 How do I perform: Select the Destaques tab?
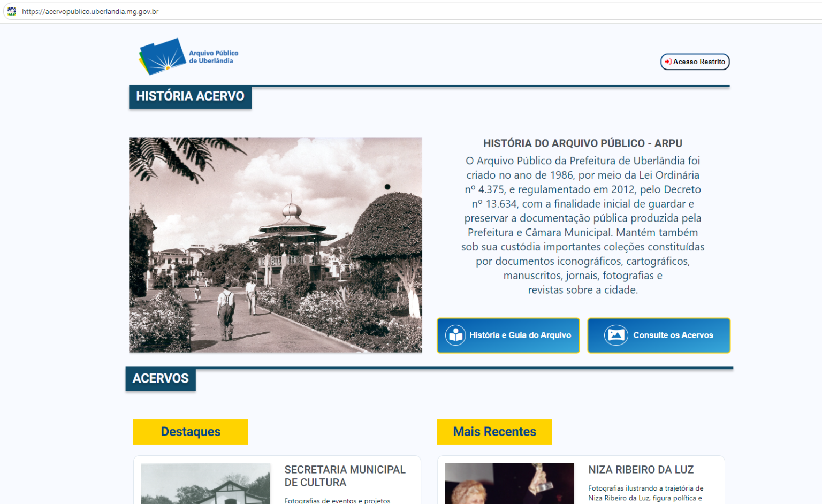[191, 432]
